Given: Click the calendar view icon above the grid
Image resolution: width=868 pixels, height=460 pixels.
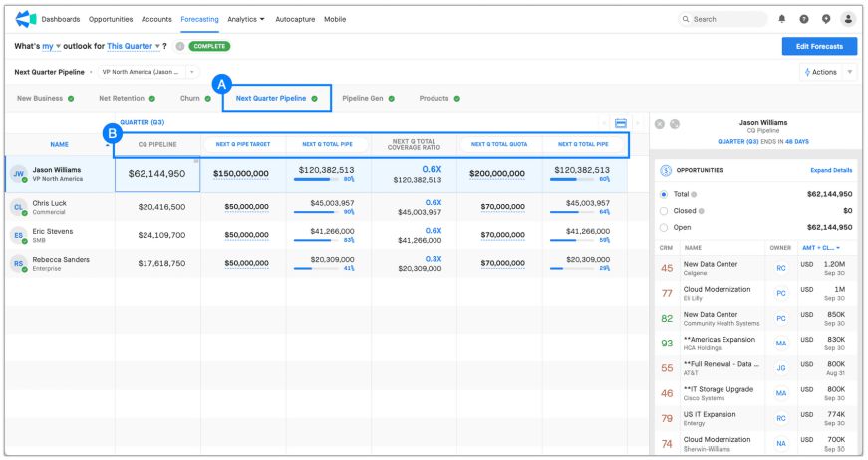Looking at the screenshot, I should pos(621,123).
